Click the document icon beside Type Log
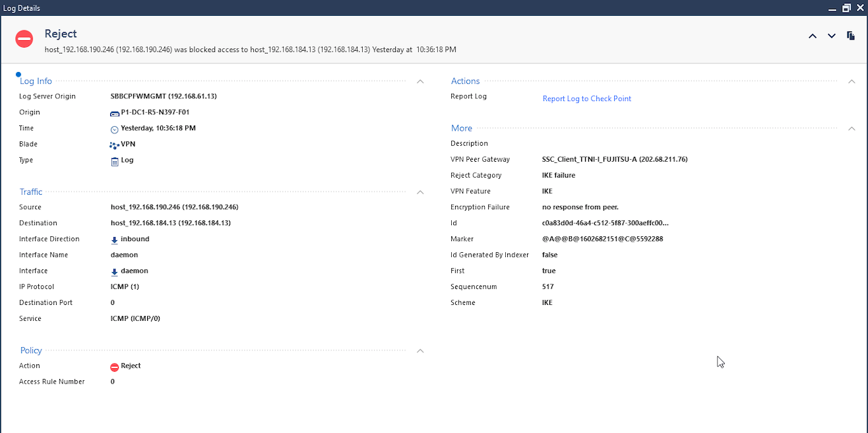 (x=115, y=160)
